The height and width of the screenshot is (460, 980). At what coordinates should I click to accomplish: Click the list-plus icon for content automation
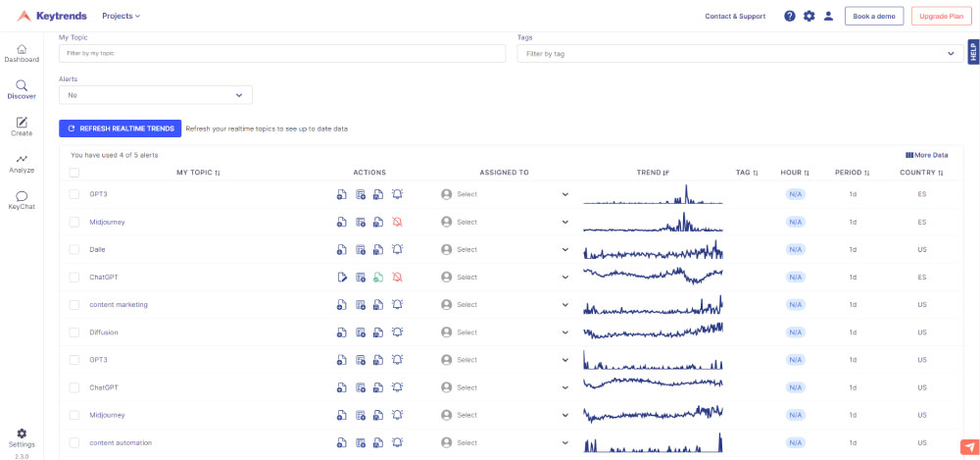coord(360,442)
